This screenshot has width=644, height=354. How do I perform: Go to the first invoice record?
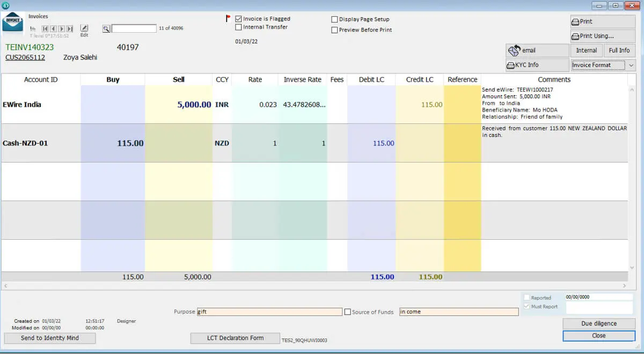[x=45, y=28]
